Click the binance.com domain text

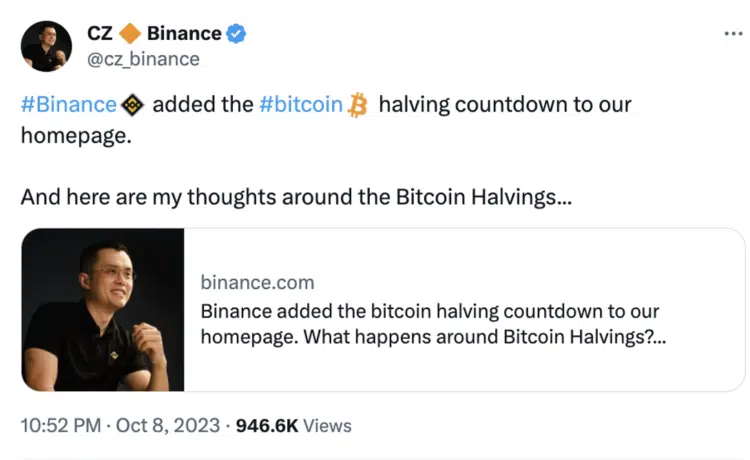257,283
